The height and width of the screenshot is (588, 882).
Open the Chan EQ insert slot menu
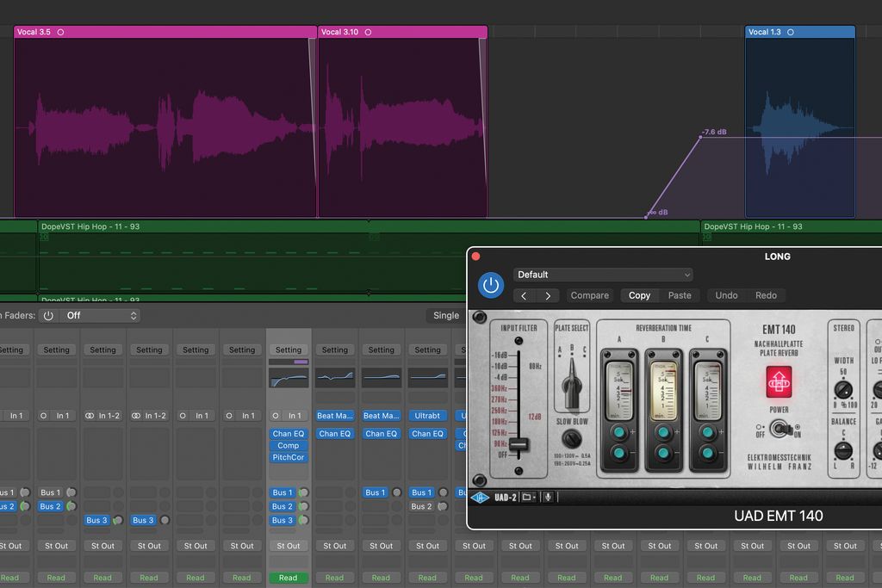point(288,433)
